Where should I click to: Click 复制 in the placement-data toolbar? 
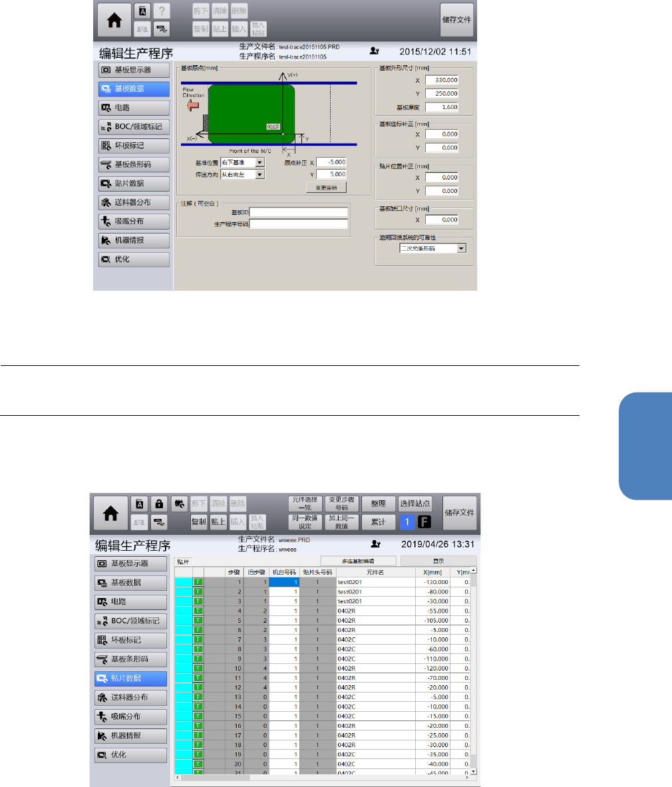coord(199,522)
